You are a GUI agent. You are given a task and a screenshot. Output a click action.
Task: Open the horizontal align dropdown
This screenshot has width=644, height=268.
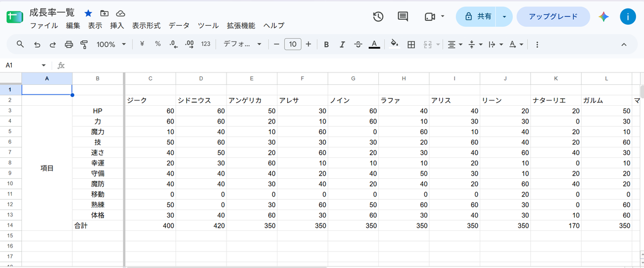tap(455, 44)
